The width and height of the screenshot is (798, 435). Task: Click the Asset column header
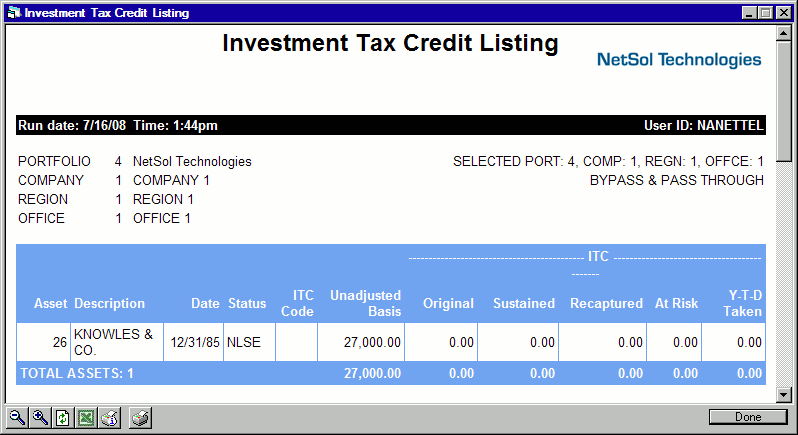pos(50,303)
